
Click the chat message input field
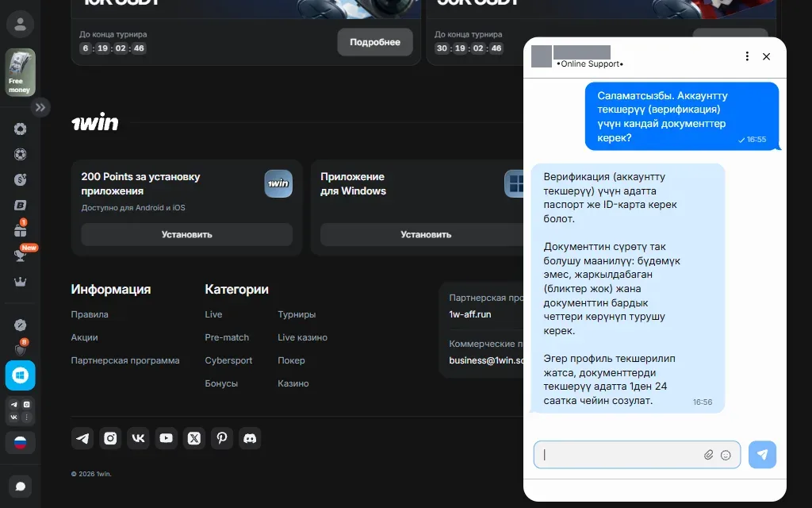[637, 455]
